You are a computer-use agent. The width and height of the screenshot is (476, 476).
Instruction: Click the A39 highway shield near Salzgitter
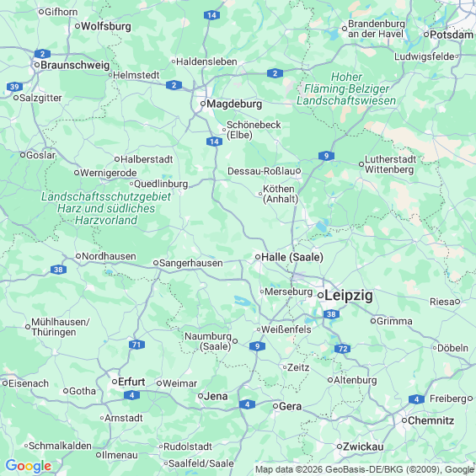click(14, 87)
